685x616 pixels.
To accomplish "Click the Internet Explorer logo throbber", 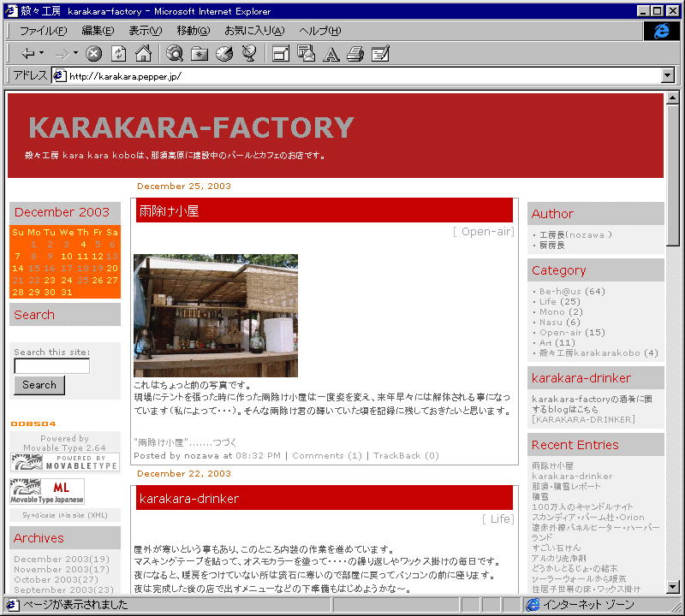I will coord(661,31).
